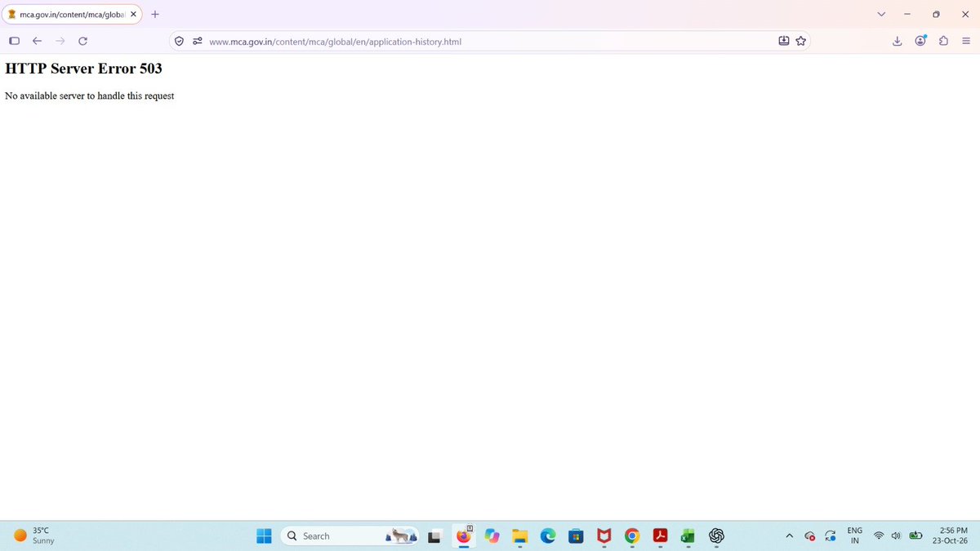Restore down the Firefox window

point(935,14)
